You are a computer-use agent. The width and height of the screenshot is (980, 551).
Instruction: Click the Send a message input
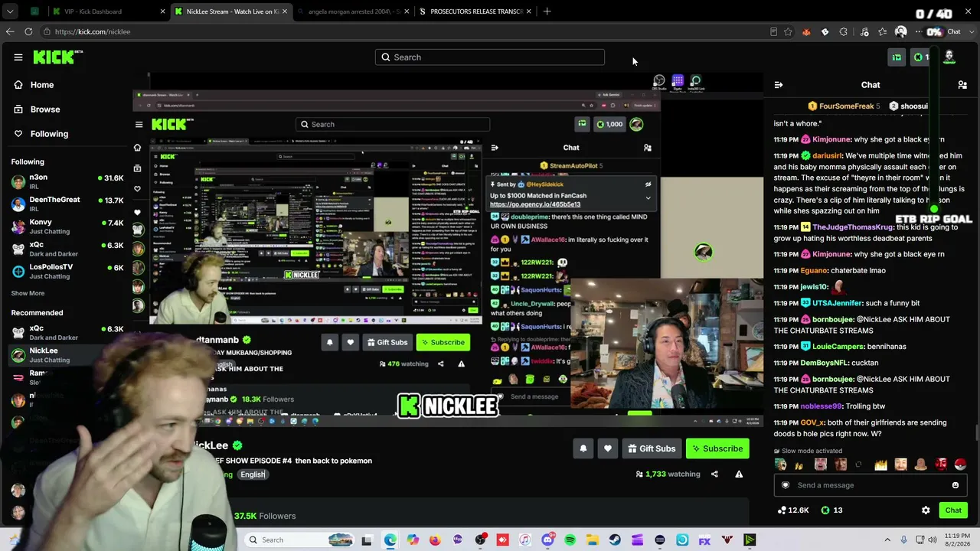pos(870,485)
